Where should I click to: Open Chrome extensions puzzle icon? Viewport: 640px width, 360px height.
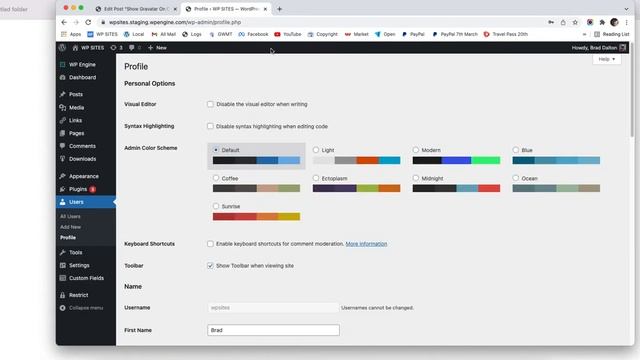coord(602,22)
